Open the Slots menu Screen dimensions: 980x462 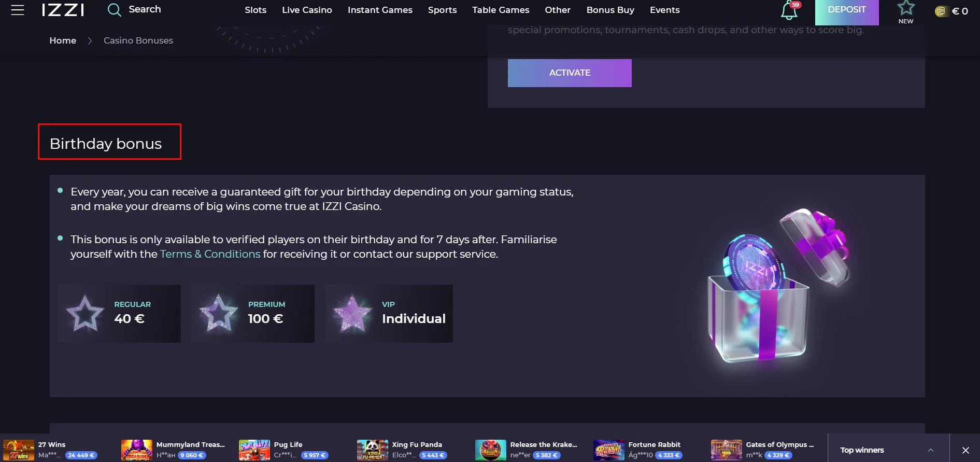click(255, 10)
